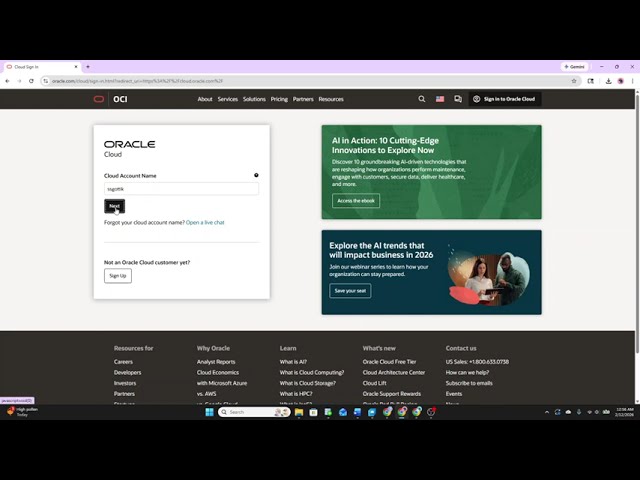Open Cloud Economics footer link
The image size is (640, 480).
pyautogui.click(x=218, y=372)
